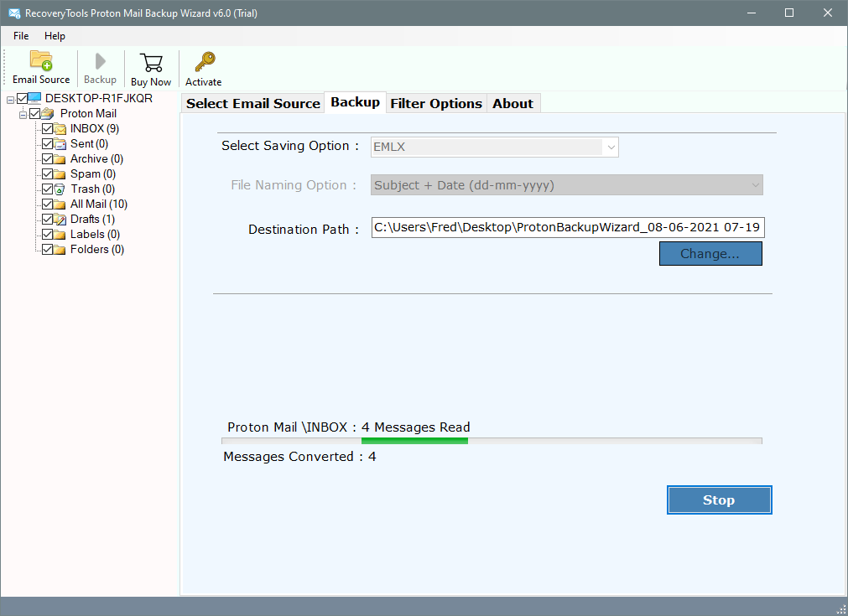Click the Proton Mail account folder icon

coord(48,113)
